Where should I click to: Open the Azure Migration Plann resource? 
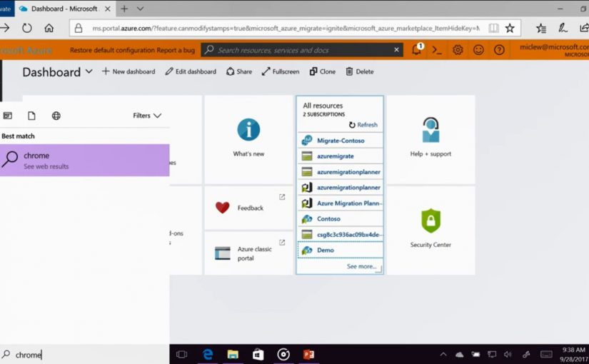340,203
